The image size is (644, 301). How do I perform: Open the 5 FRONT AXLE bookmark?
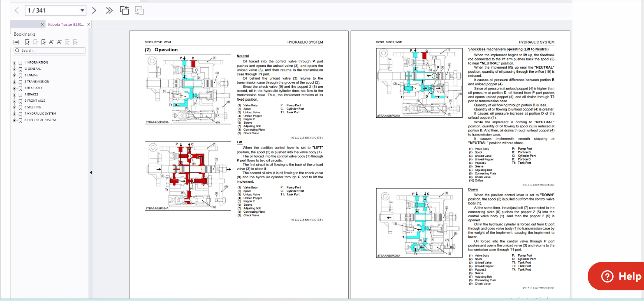tap(35, 101)
